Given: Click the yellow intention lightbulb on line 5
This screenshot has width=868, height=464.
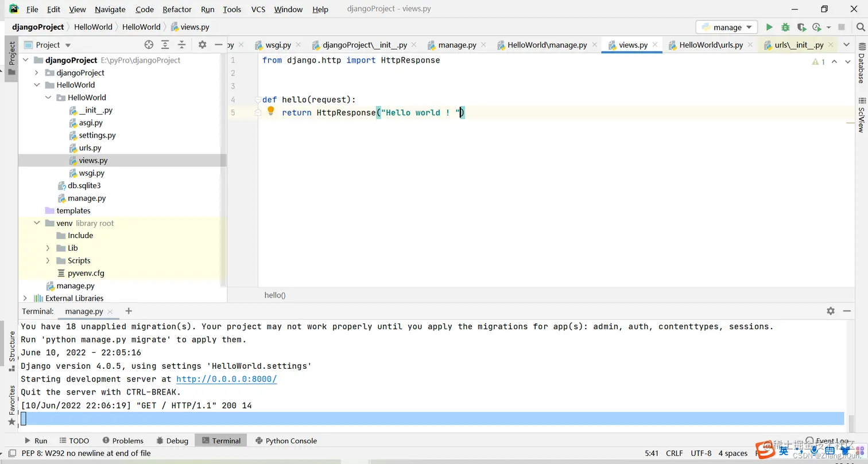Looking at the screenshot, I should tap(271, 111).
